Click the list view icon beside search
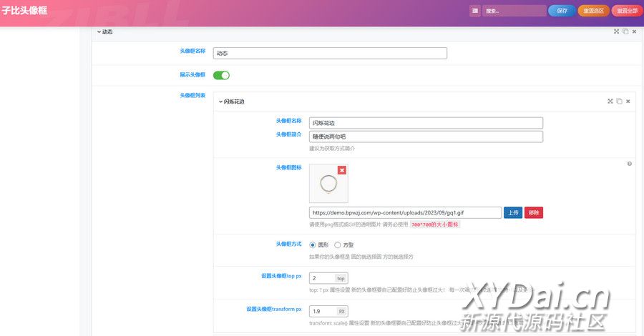644x336 pixels. pyautogui.click(x=475, y=11)
